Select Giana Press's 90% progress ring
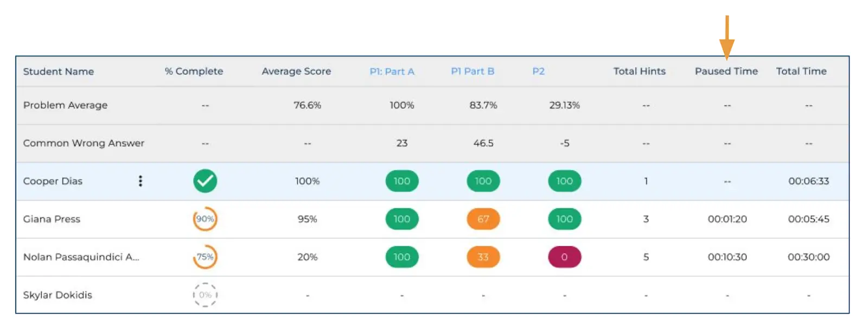Image resolution: width=868 pixels, height=331 pixels. tap(205, 219)
